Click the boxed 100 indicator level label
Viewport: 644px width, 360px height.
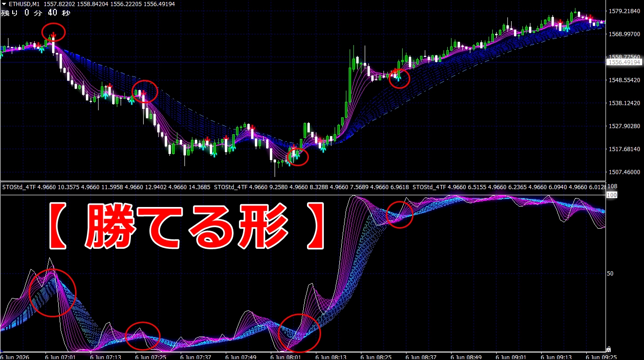click(611, 194)
